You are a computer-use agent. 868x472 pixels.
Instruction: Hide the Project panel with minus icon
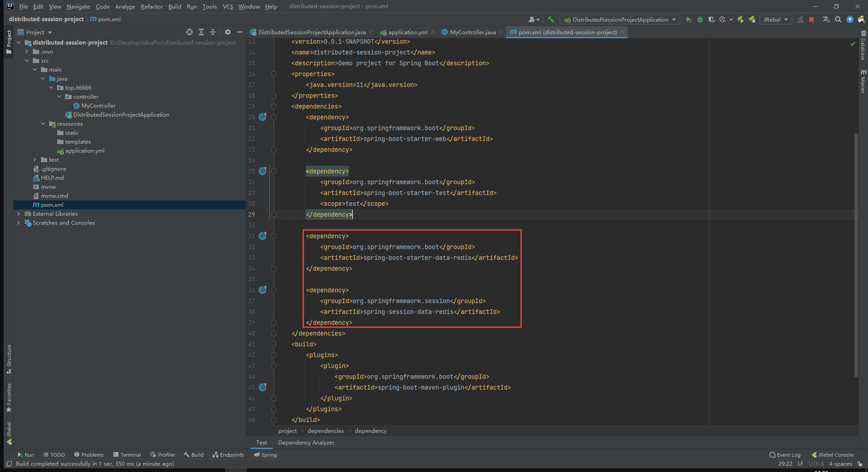tap(240, 32)
